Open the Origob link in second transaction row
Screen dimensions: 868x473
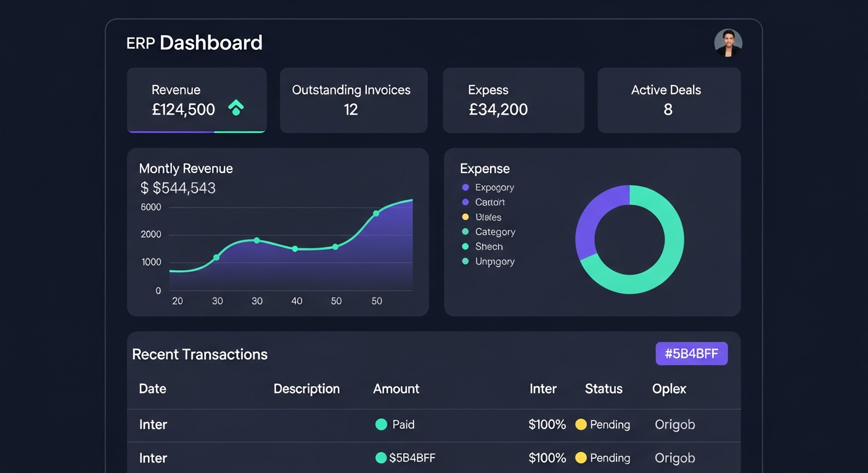point(674,458)
